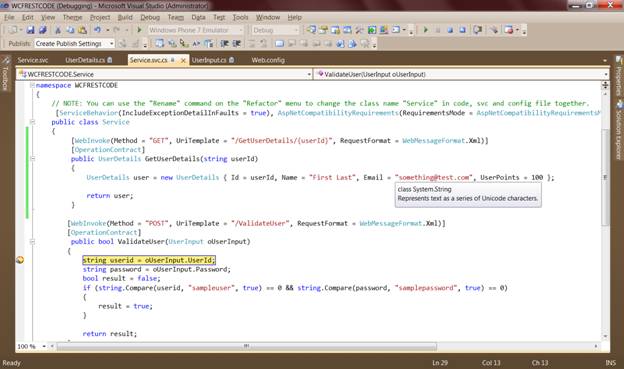Open Solution Explorer from the toolbar icon
624x369 pixels.
point(311,30)
